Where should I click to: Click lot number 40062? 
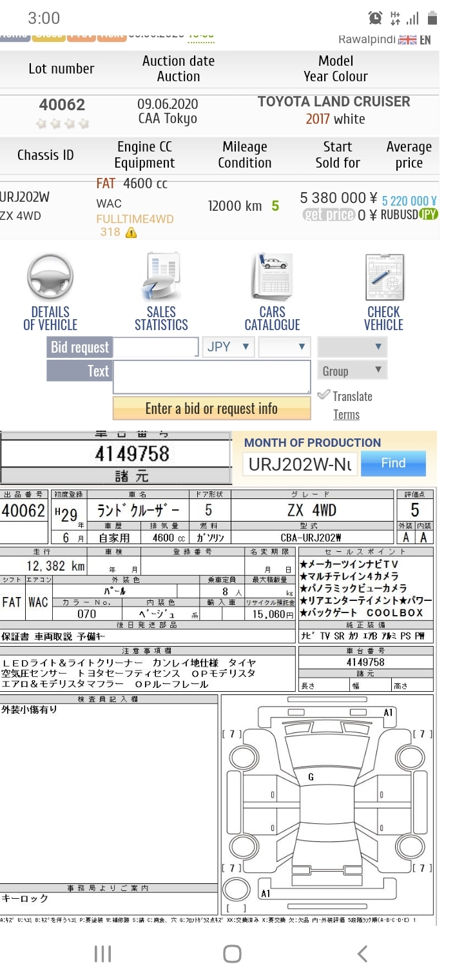pos(62,105)
